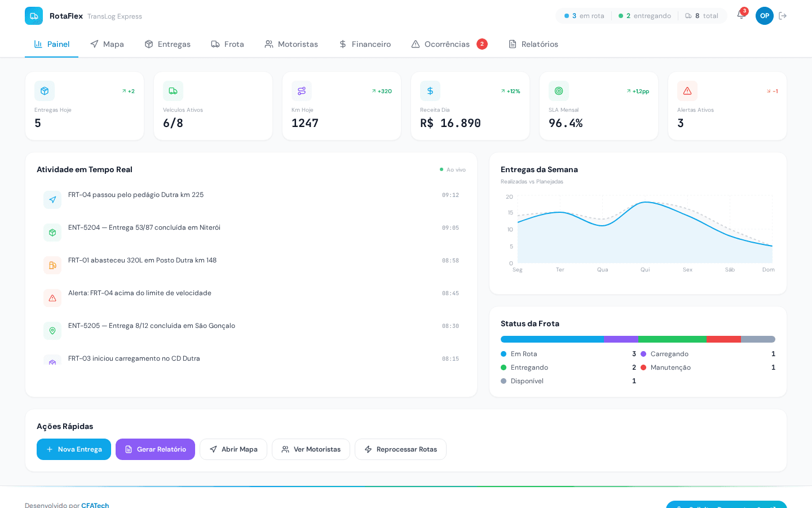Expand the '3 em rota' status chip
812x508 pixels.
pos(584,16)
